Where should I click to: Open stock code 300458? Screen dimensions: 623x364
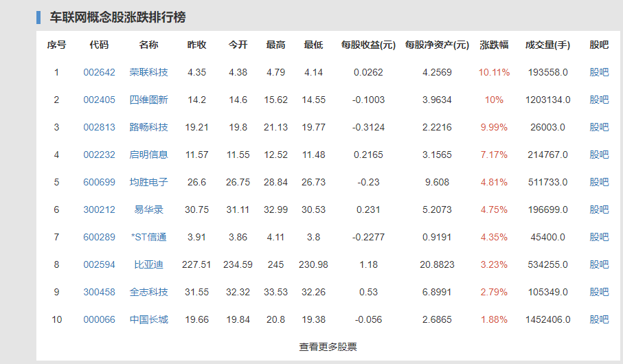point(99,292)
